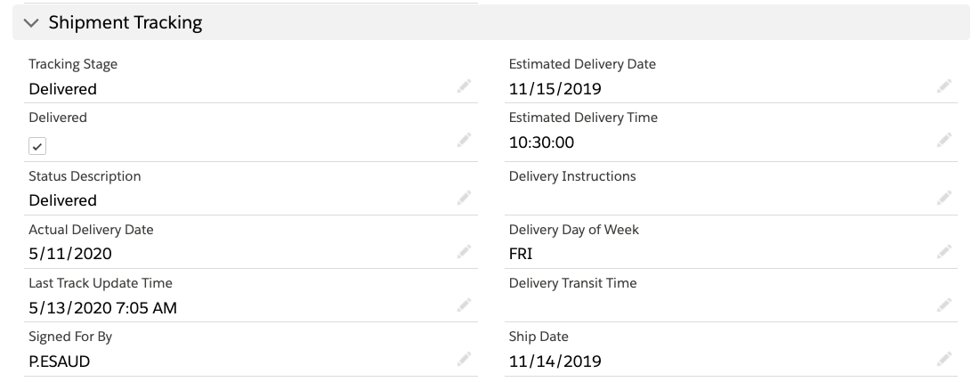Edit Status Description using pencil icon
The image size is (980, 382).
[464, 198]
